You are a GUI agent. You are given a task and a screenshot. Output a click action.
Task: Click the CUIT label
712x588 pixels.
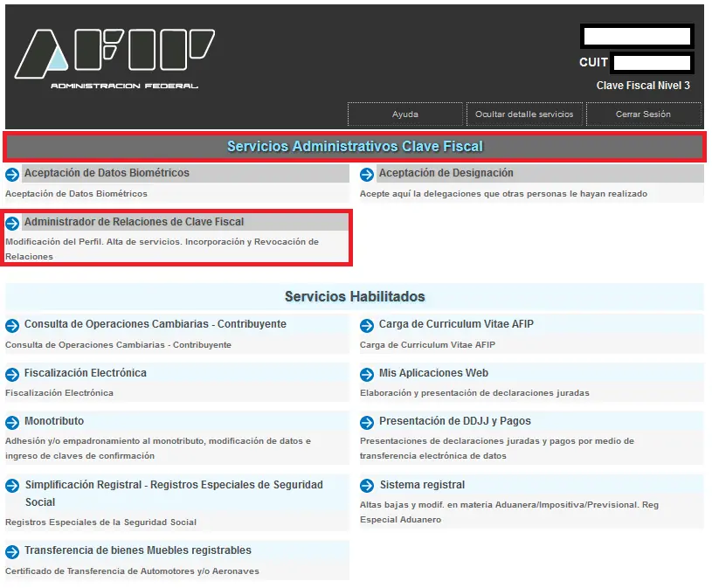(593, 62)
